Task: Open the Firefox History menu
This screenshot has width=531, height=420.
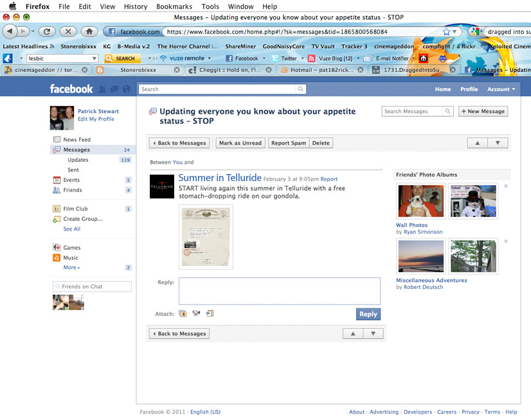Action: 136,6
